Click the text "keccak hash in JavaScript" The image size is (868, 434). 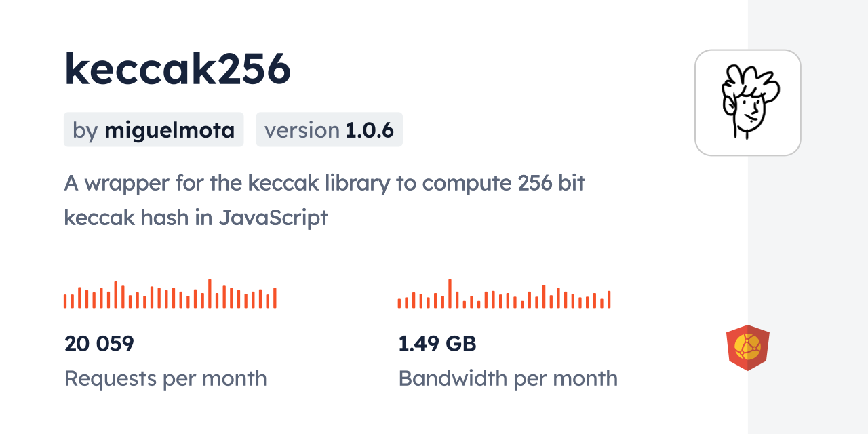[x=196, y=217]
